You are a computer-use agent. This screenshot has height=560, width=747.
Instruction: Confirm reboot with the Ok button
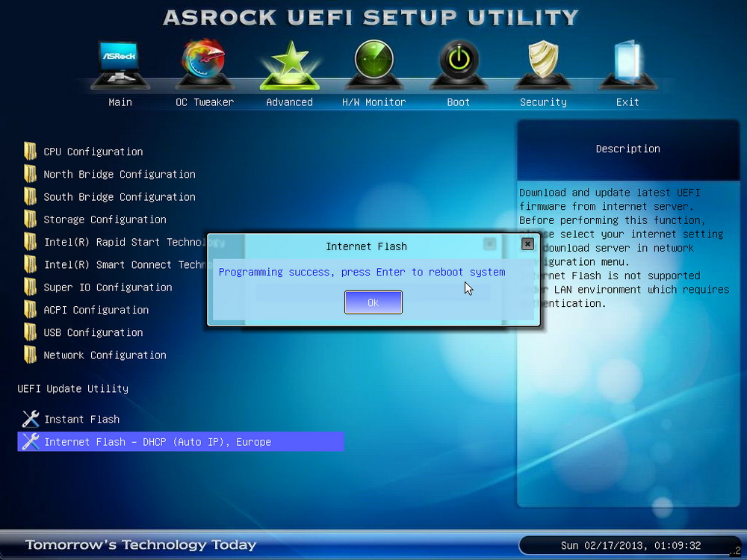click(x=373, y=302)
